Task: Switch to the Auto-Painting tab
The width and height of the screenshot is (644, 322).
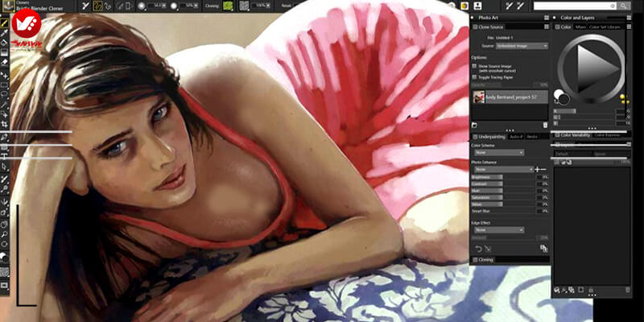Action: 516,136
